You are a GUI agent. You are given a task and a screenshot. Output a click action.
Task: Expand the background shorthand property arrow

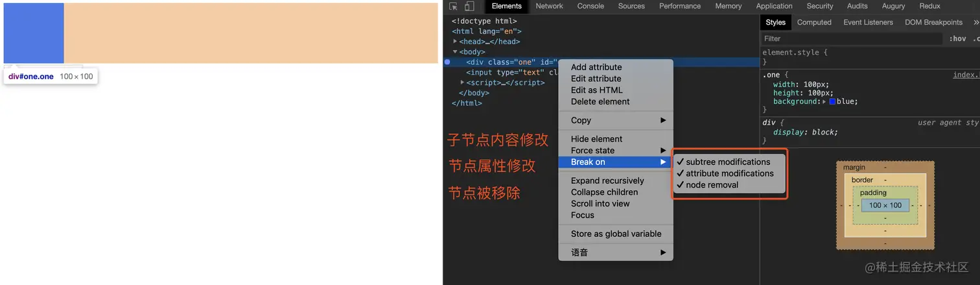click(824, 101)
